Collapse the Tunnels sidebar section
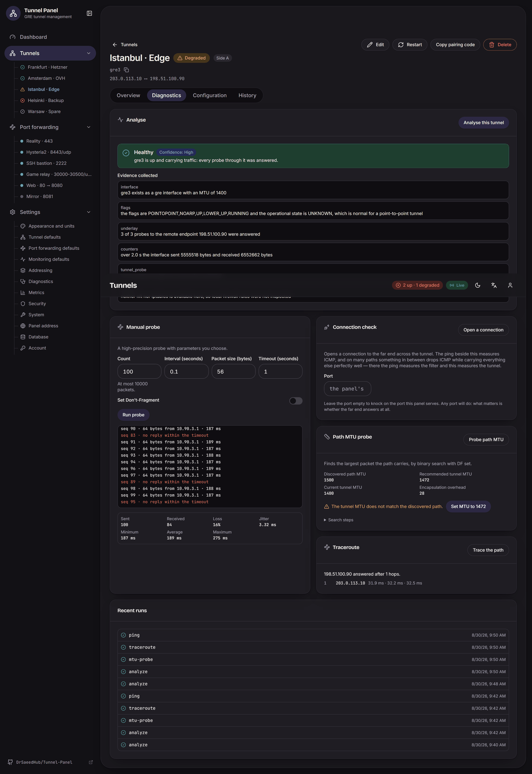The height and width of the screenshot is (774, 532). coord(89,53)
